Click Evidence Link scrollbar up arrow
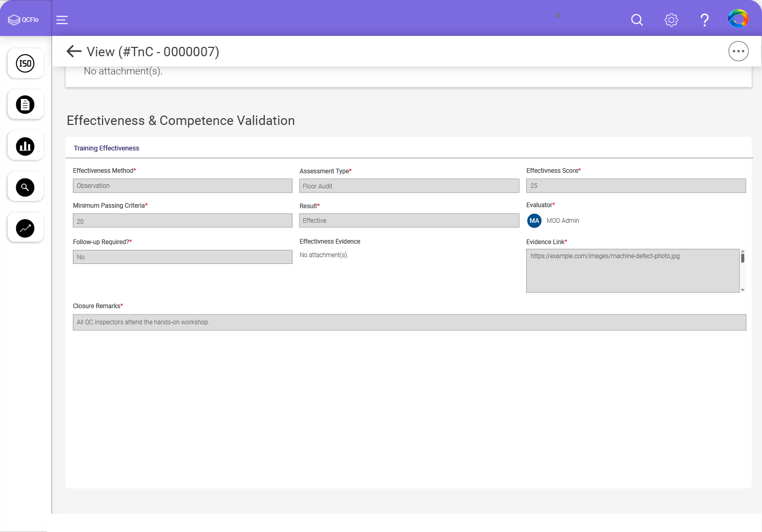The image size is (762, 532). coord(743,251)
